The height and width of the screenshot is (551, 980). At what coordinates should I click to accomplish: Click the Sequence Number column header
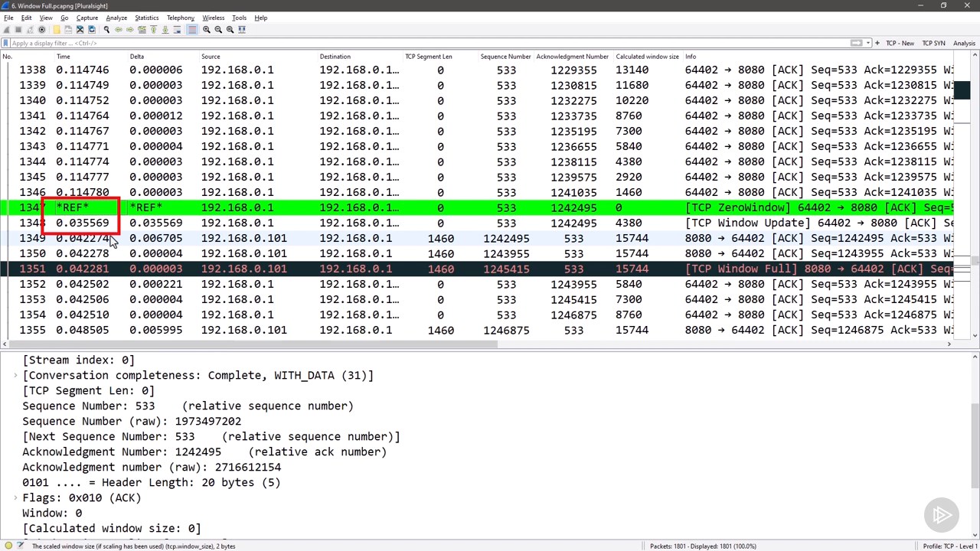click(x=505, y=56)
